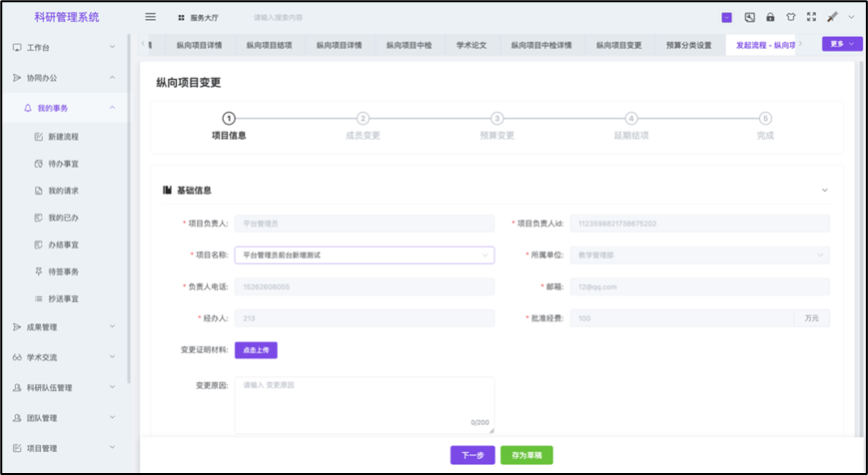Toggle fullscreen mode icon
Screen dimensions: 868x475
(811, 17)
